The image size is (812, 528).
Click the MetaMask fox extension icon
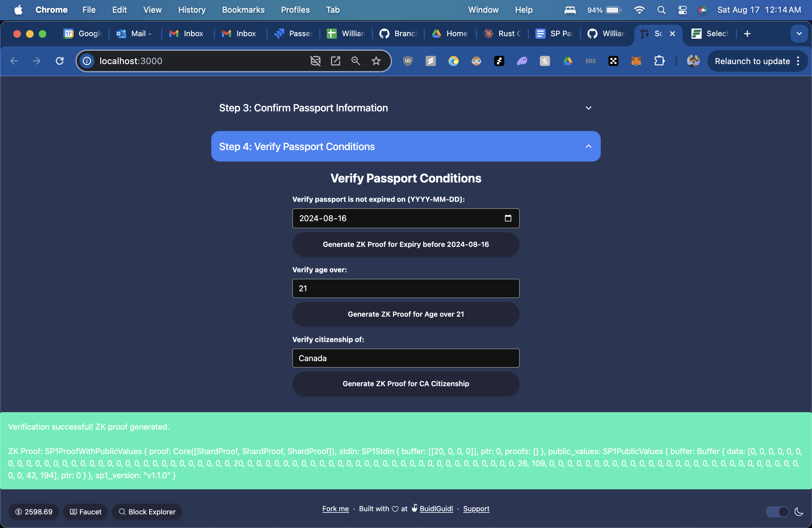pos(636,61)
